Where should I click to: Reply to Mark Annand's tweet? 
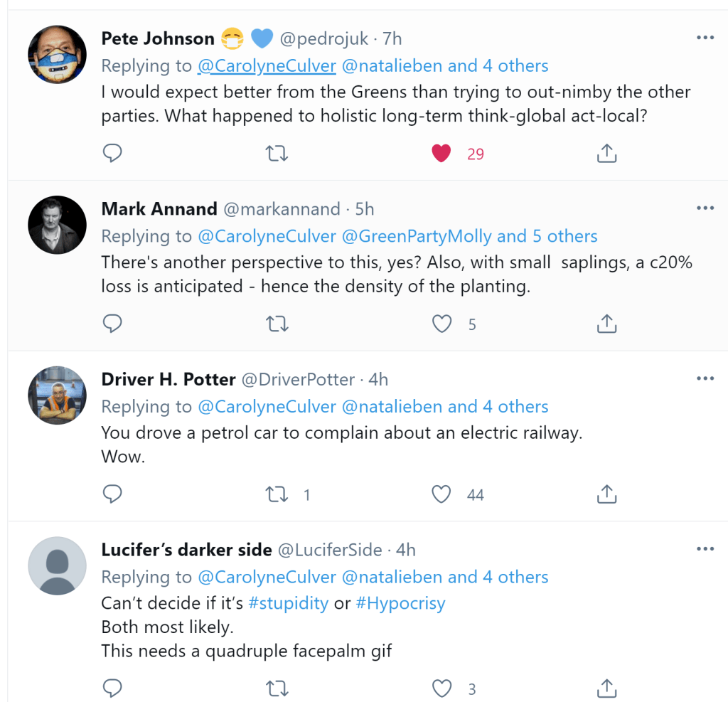112,324
